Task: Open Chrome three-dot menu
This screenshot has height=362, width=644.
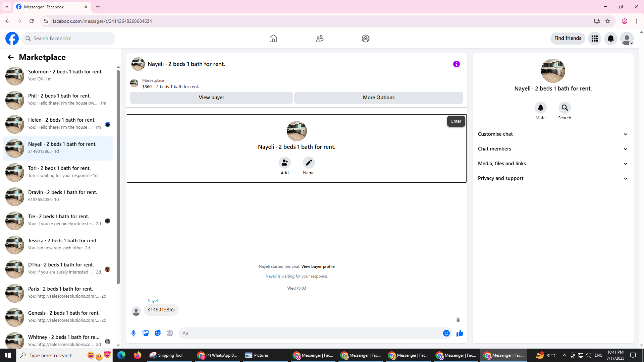Action: [637, 21]
